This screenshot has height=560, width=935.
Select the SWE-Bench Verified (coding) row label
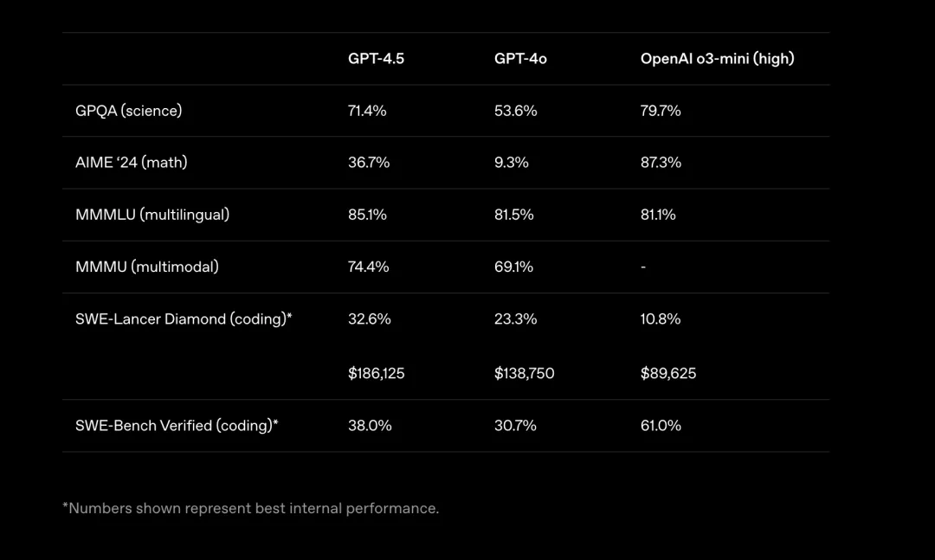[177, 425]
